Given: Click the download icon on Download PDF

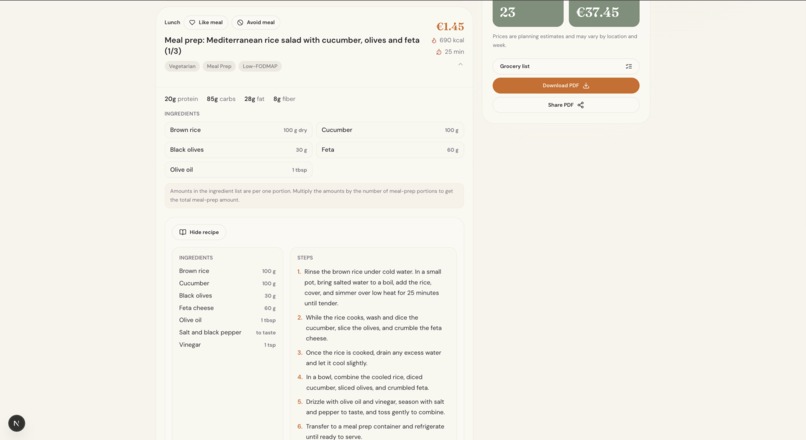Looking at the screenshot, I should click(x=586, y=85).
